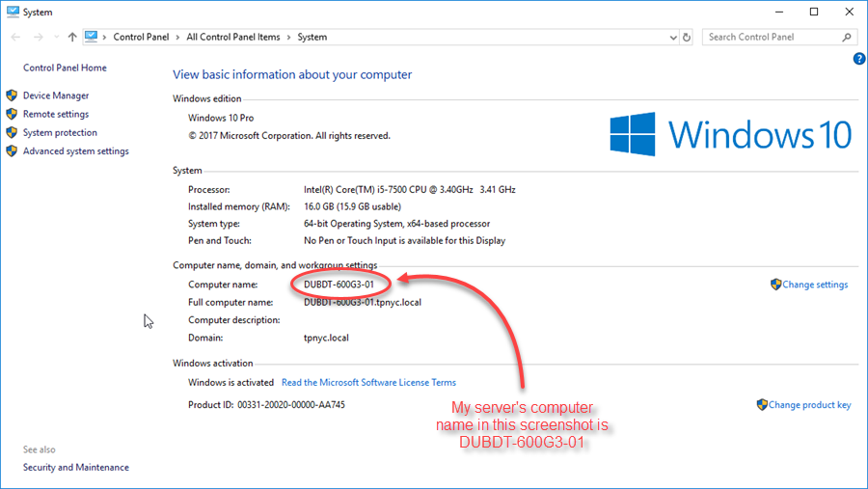This screenshot has height=489, width=868.
Task: Click the Microsoft Corporation copyright line
Action: tap(289, 136)
